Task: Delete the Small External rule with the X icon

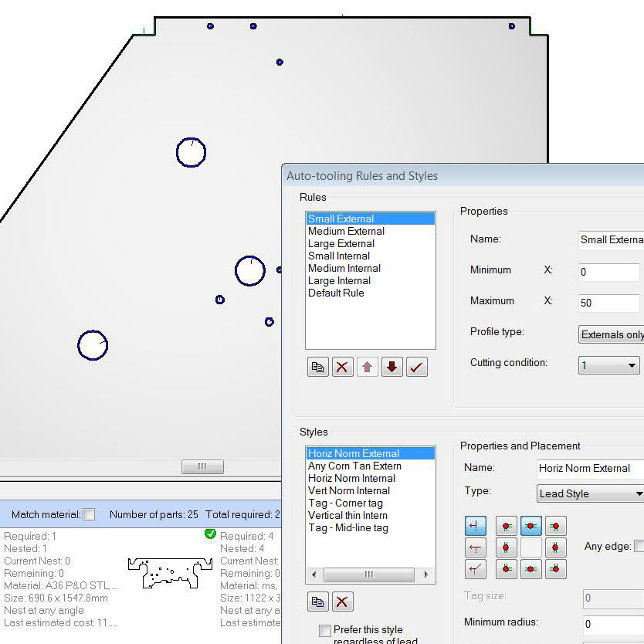Action: click(342, 367)
